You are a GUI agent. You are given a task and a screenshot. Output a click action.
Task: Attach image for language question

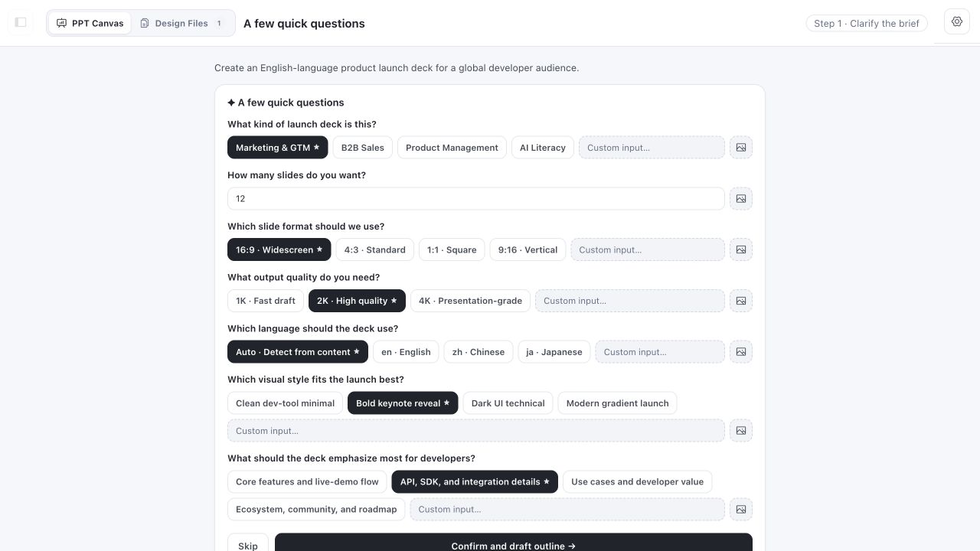(x=741, y=352)
